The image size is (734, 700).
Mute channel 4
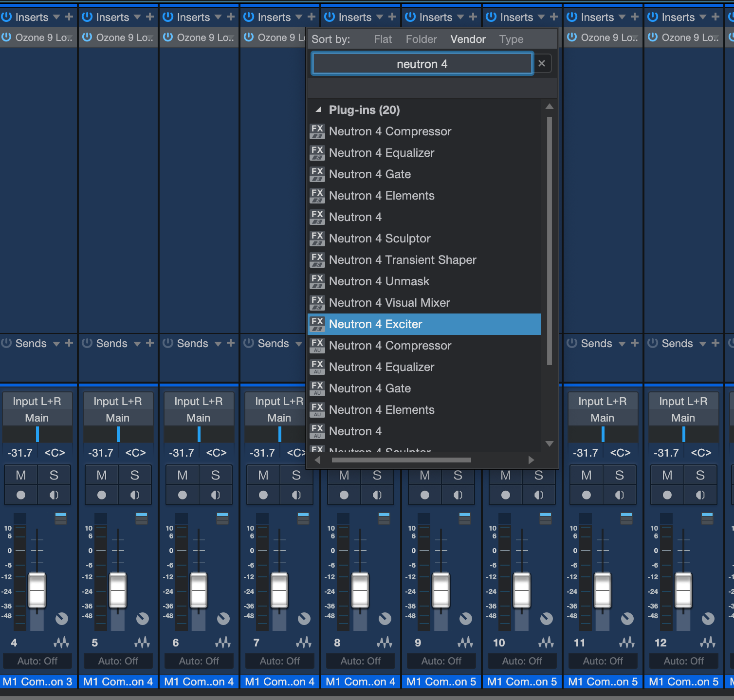coord(21,475)
